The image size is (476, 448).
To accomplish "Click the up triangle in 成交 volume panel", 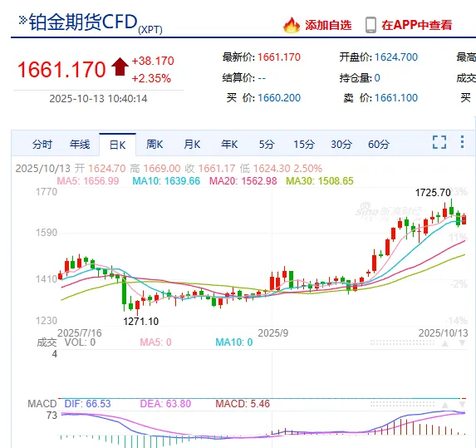I will coord(445,343).
